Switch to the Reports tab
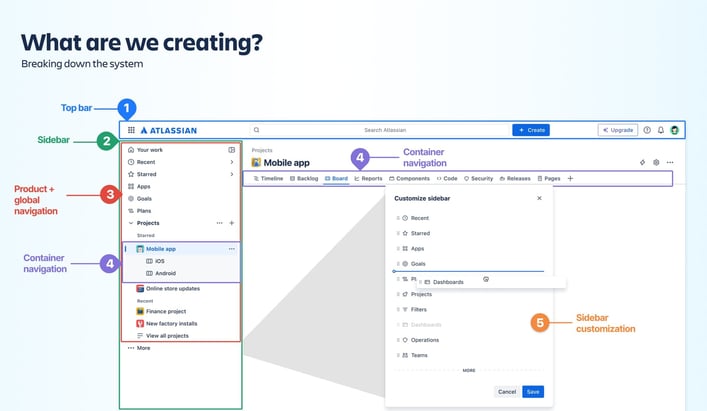Viewport: 707px width, 411px height. 368,178
